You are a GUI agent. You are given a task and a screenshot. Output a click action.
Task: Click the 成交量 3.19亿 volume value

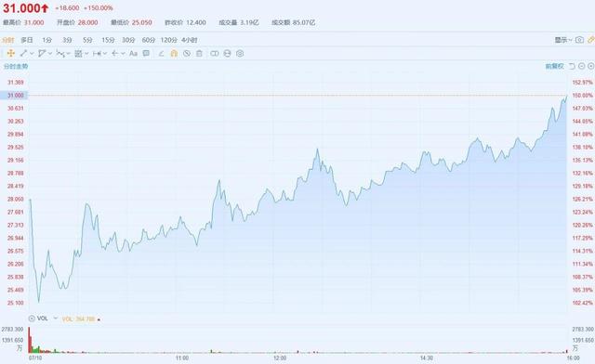(239, 22)
